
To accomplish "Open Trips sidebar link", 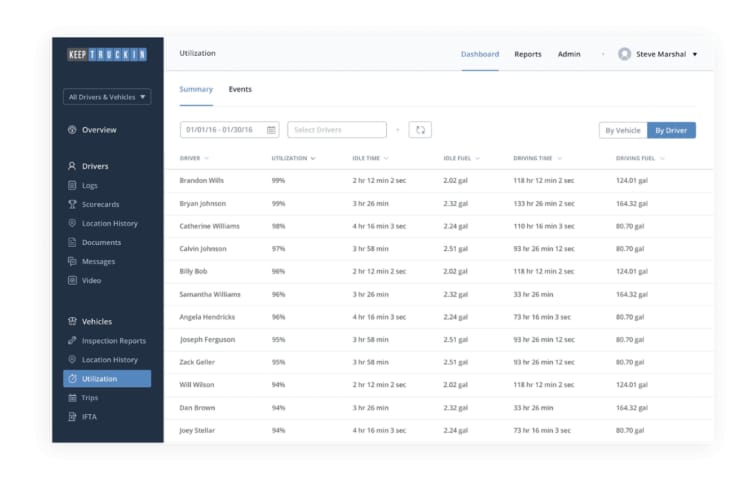I will (x=89, y=398).
